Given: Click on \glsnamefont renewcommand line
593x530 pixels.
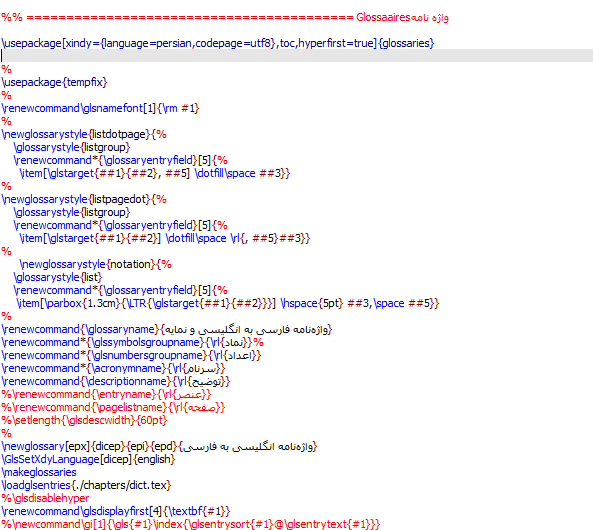Looking at the screenshot, I should click(x=100, y=109).
